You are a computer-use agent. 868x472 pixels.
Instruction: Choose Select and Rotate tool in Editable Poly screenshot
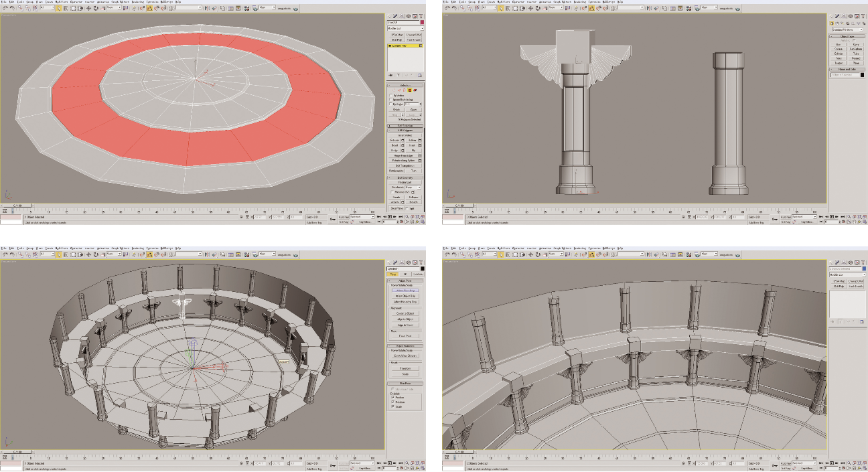[96, 8]
